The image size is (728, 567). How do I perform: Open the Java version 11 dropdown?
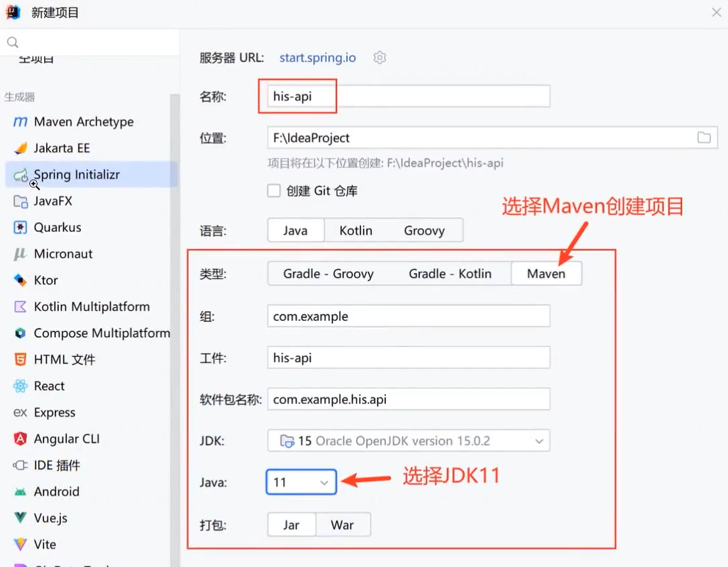(302, 482)
